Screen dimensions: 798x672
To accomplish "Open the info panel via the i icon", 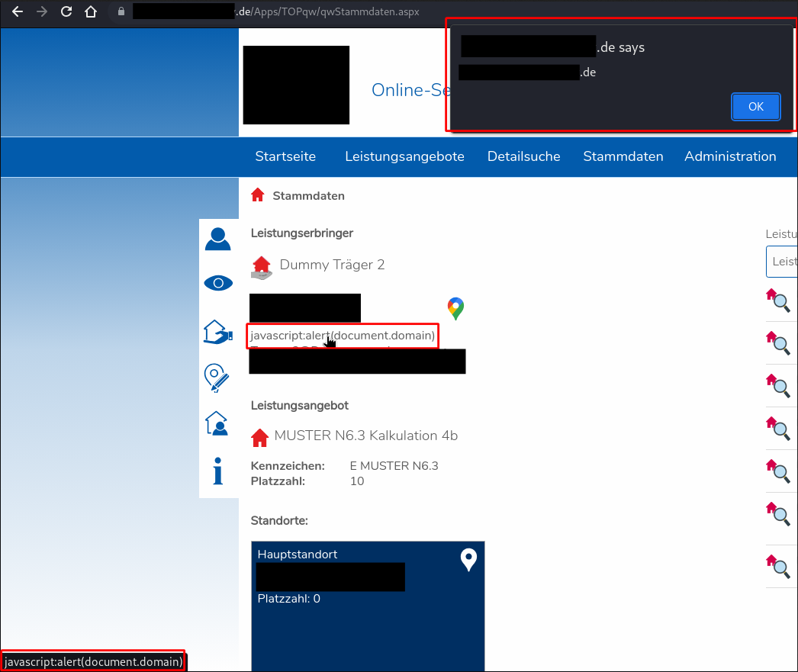I will (218, 471).
